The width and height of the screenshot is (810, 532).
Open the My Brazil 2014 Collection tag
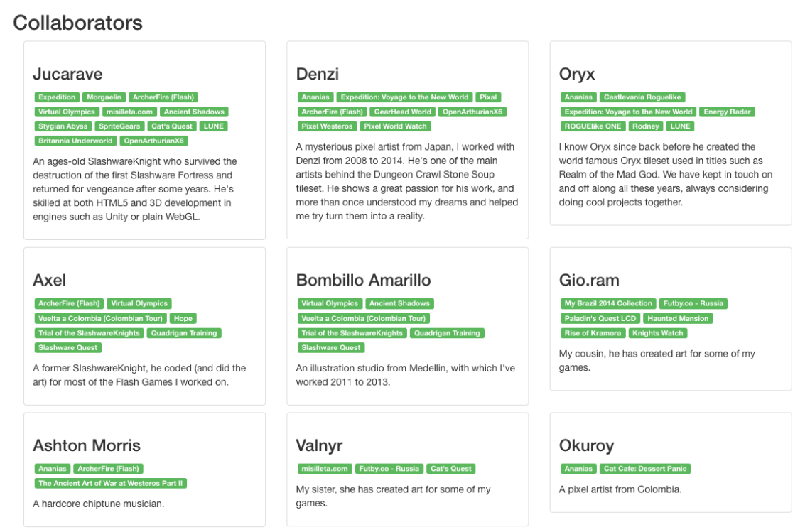(607, 303)
